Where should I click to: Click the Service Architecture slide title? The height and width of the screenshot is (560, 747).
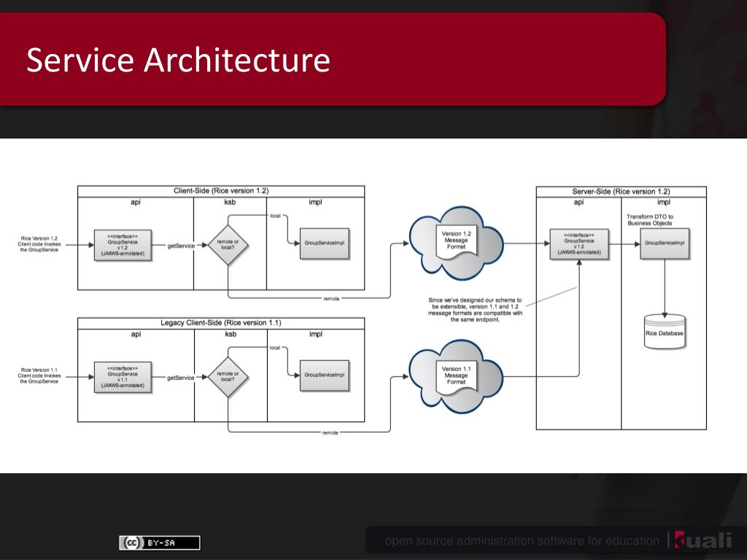(x=178, y=60)
